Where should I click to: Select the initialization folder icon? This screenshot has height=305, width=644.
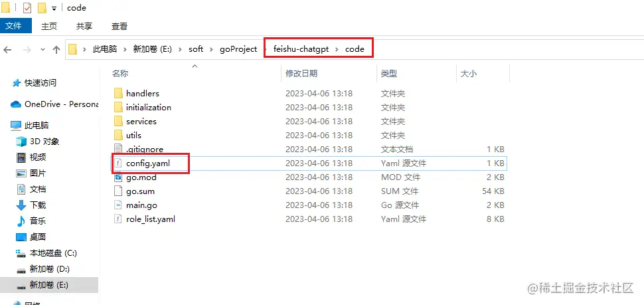click(x=118, y=107)
